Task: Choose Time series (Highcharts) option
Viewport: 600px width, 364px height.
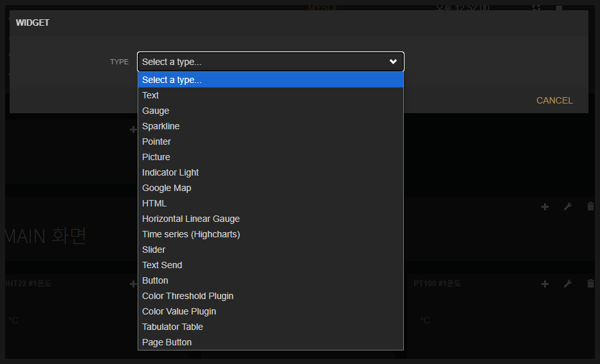Action: pos(271,234)
